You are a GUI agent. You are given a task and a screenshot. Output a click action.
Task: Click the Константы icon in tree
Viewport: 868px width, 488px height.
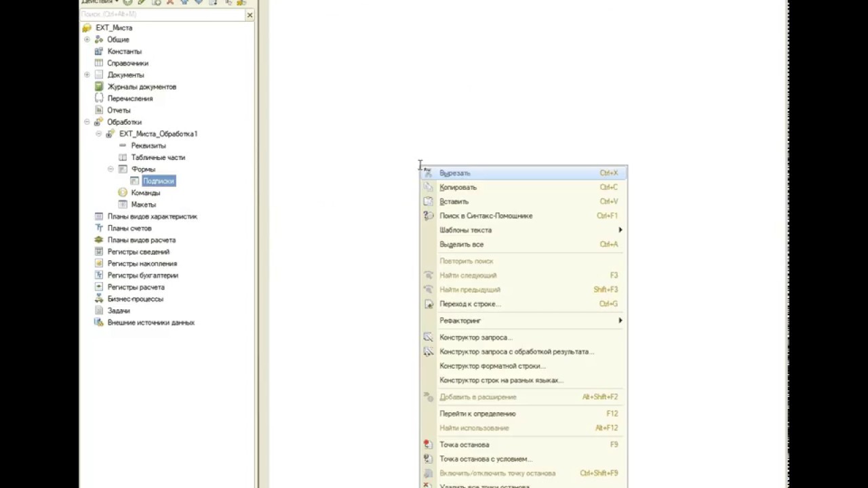[x=99, y=52]
